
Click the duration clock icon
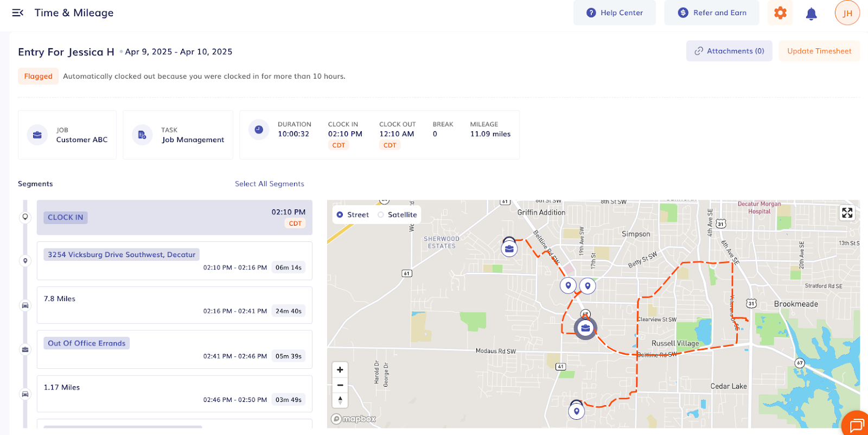pos(259,130)
